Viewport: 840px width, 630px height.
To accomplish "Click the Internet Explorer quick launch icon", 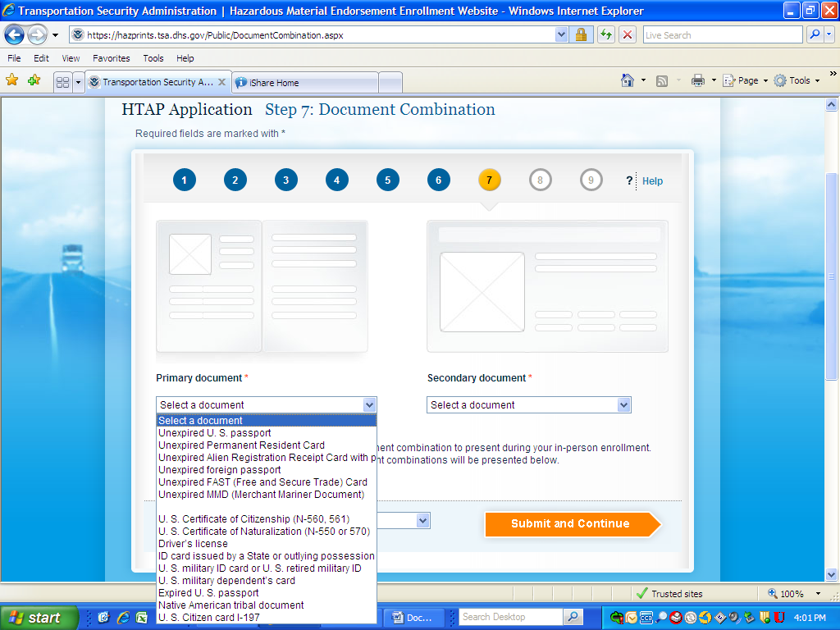I will tap(123, 618).
